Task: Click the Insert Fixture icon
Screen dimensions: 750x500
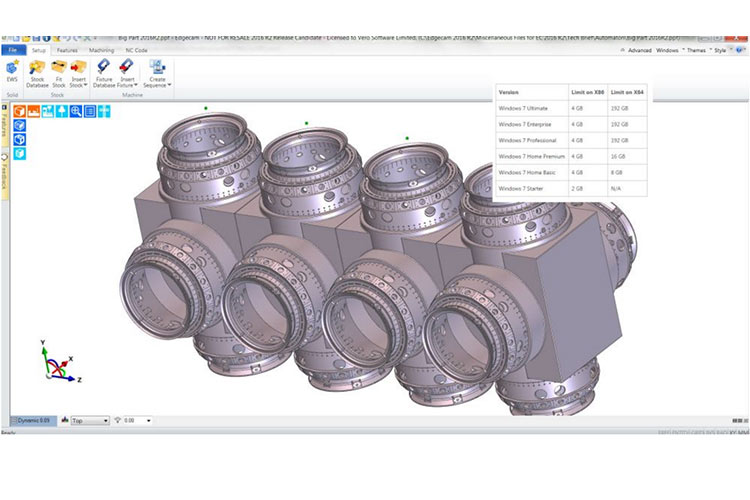Action: click(x=127, y=67)
